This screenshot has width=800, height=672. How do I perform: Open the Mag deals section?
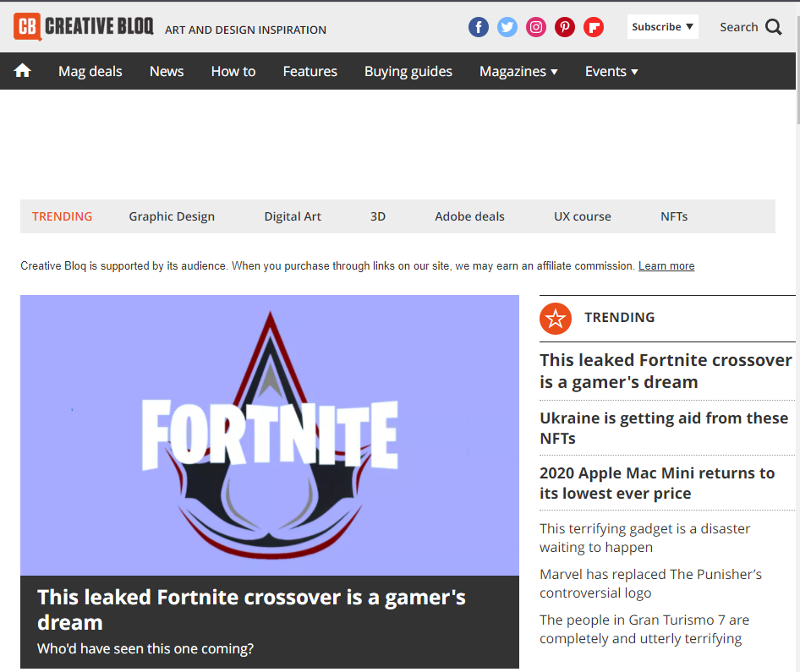tap(90, 71)
